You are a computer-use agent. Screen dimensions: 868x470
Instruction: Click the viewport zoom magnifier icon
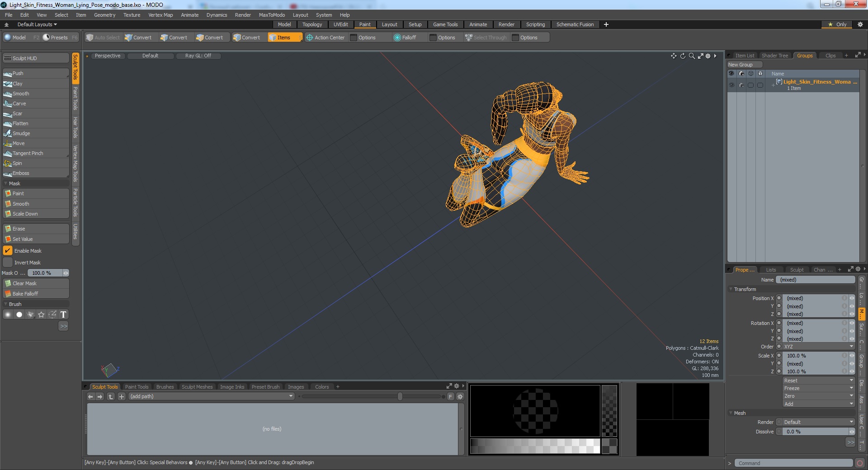tap(692, 56)
